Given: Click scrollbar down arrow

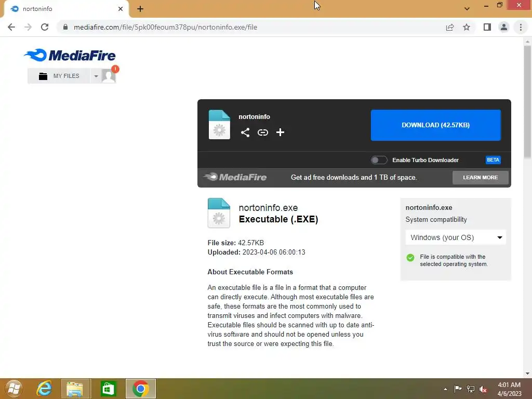Looking at the screenshot, I should pyautogui.click(x=527, y=374).
